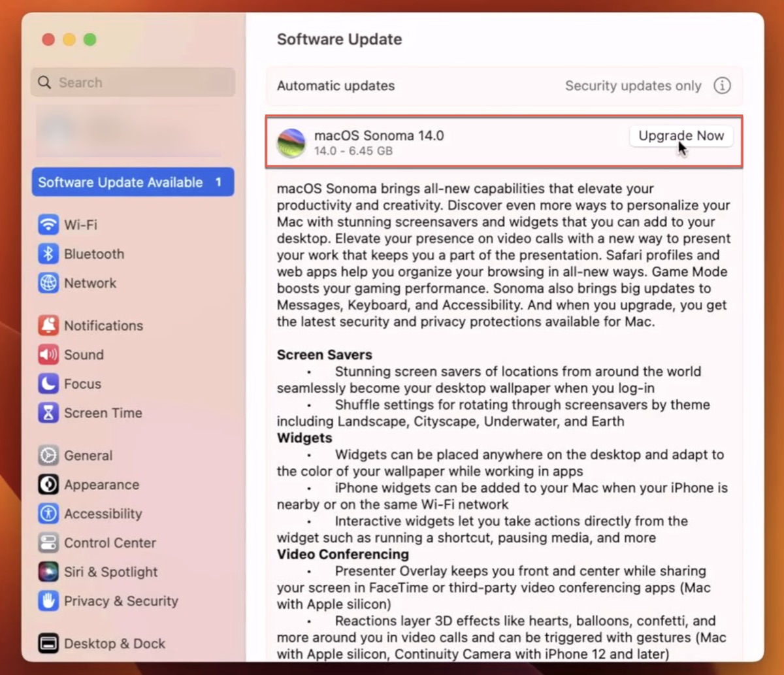The width and height of the screenshot is (784, 675).
Task: Click the Accessibility icon
Action: click(x=48, y=514)
